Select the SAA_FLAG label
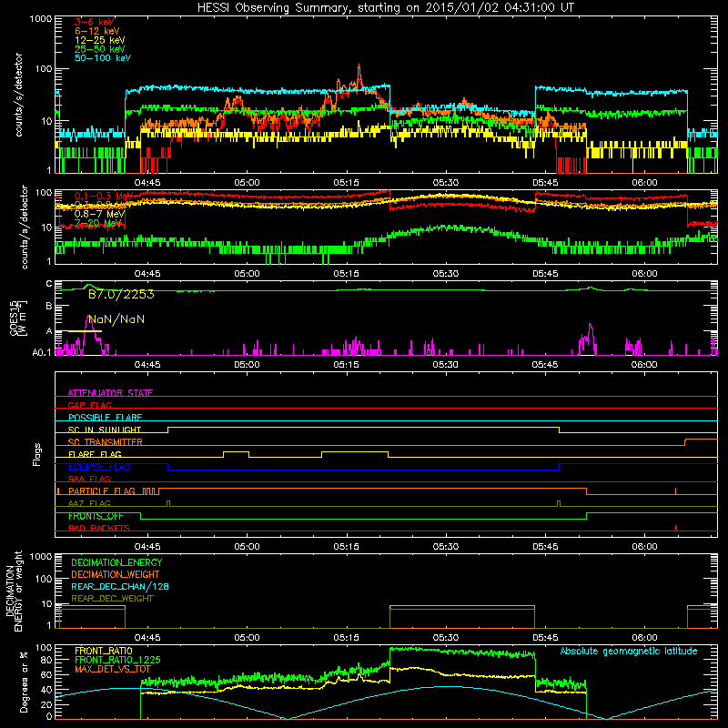This screenshot has width=728, height=728. coord(89,479)
